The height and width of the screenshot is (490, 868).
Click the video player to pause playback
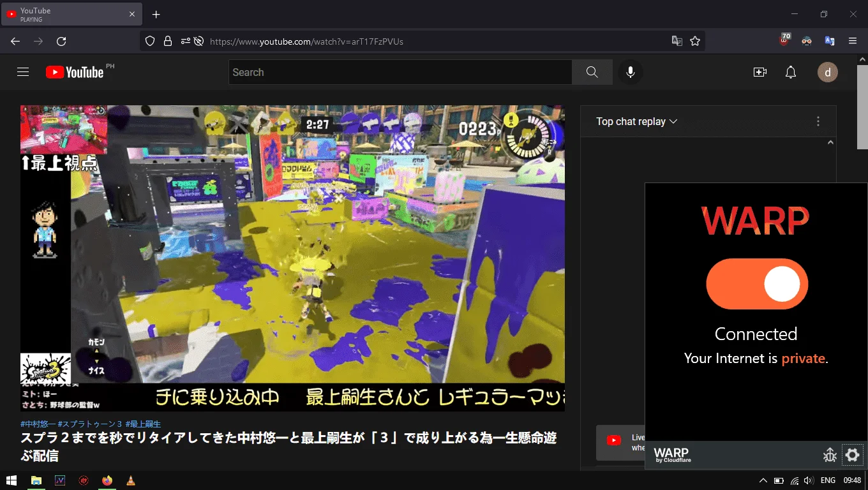point(292,258)
